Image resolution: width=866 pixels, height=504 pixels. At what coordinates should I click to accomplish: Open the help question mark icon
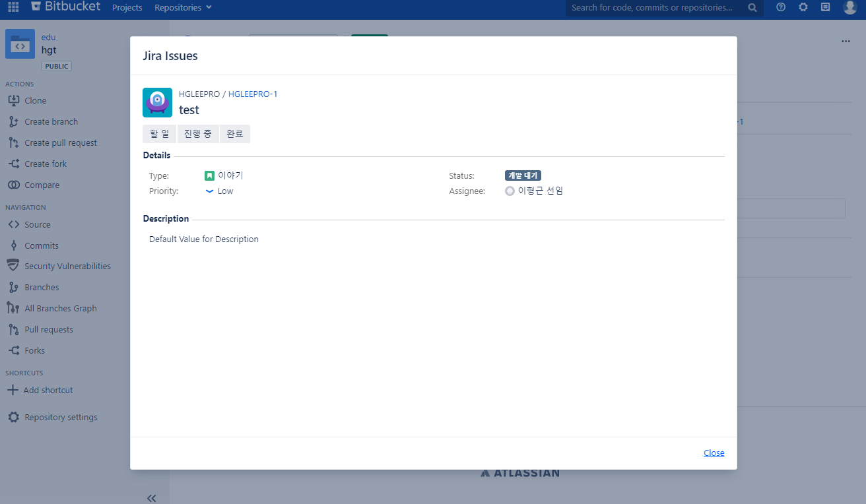781,7
